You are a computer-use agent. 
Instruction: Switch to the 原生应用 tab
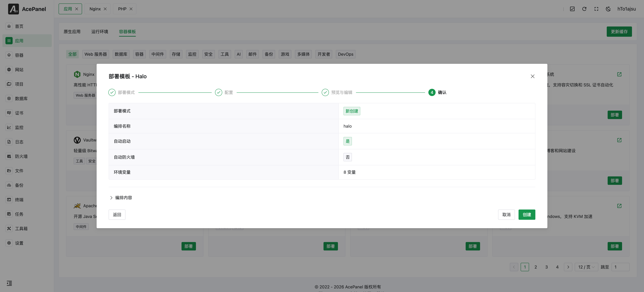(x=72, y=32)
